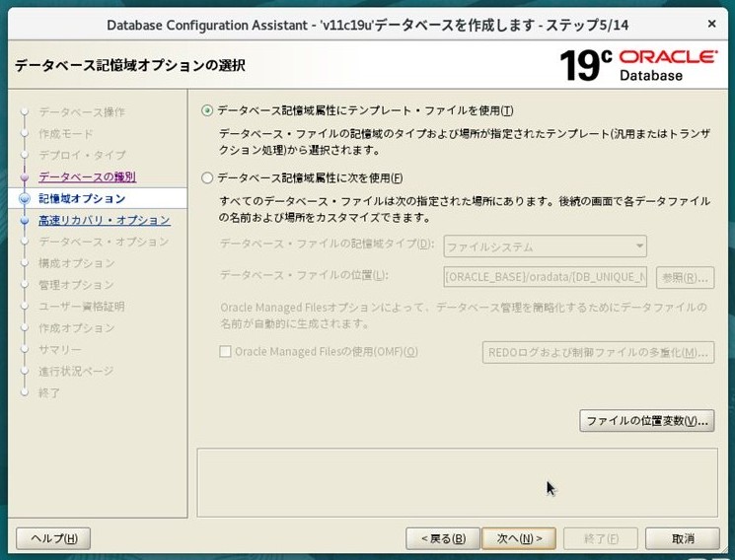Screen dimensions: 735x560
Task: Click the empty message text area
Action: coord(457,482)
